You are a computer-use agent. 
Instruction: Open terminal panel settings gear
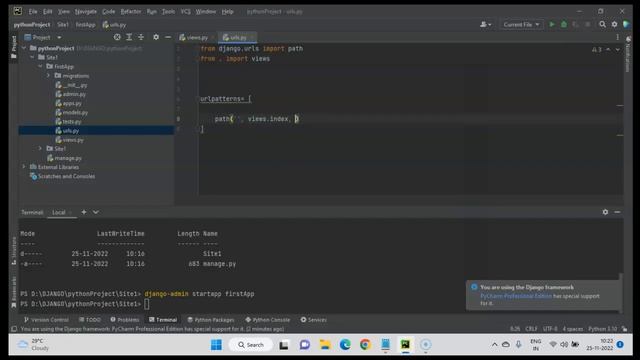tap(605, 212)
